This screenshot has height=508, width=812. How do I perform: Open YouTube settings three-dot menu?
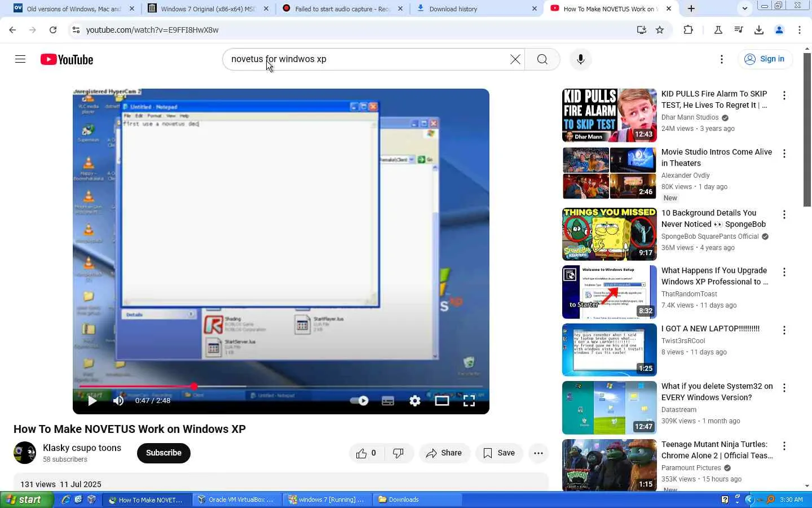(x=722, y=59)
